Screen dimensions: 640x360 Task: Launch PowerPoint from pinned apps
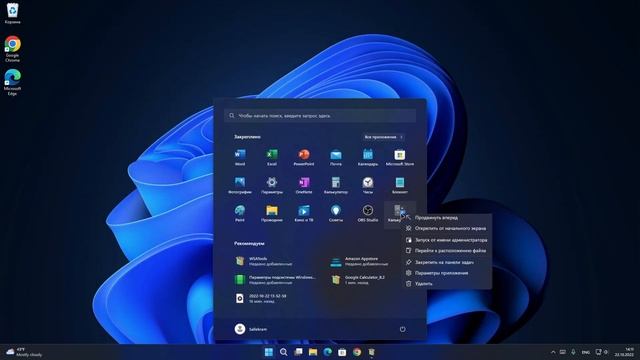[x=304, y=157]
